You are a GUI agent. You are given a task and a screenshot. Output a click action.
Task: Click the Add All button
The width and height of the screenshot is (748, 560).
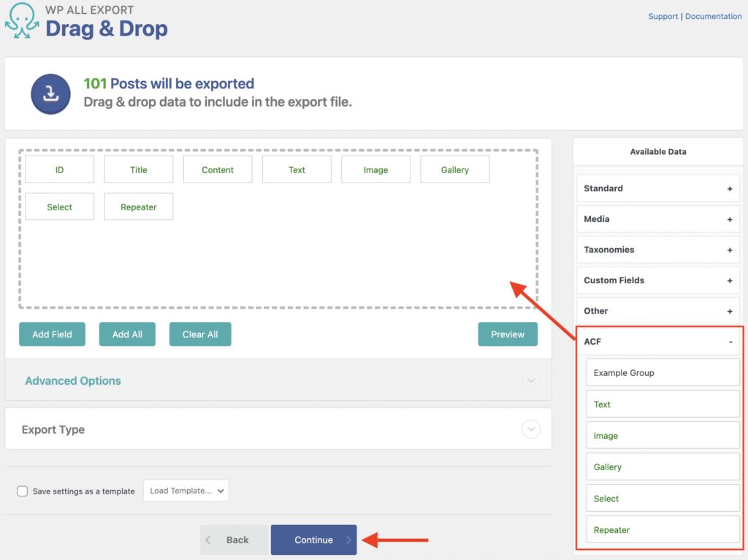(x=127, y=334)
